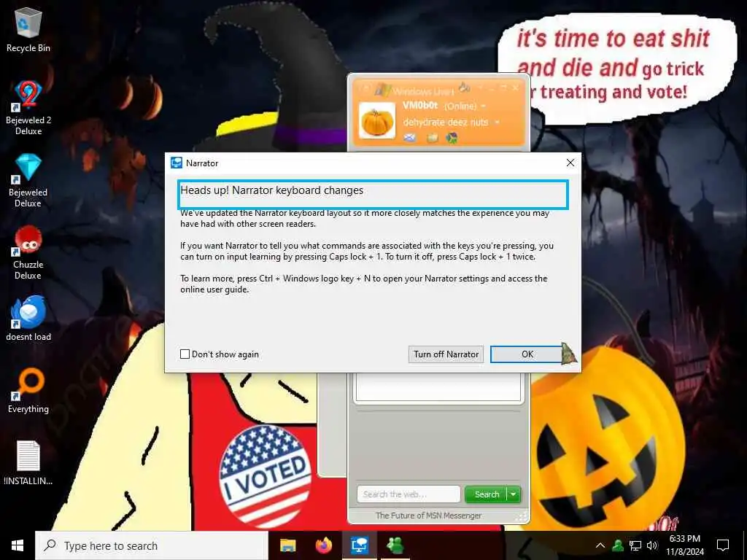747x560 pixels.
Task: Click the Narrator taskbar icon
Action: coord(360,545)
